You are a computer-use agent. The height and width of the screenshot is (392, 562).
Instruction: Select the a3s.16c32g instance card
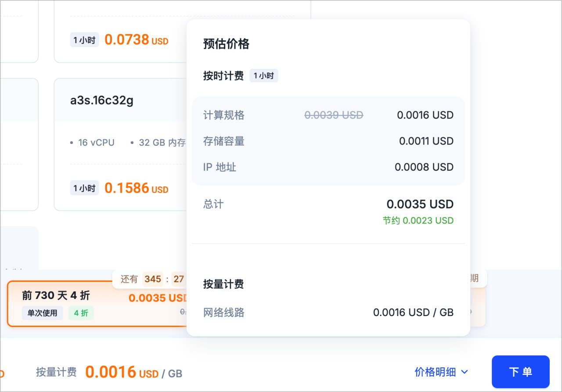tap(120, 144)
